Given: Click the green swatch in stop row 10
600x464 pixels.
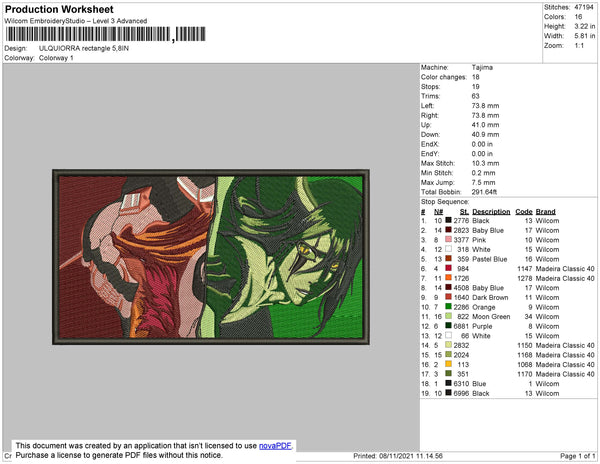Looking at the screenshot, I should 448,307.
